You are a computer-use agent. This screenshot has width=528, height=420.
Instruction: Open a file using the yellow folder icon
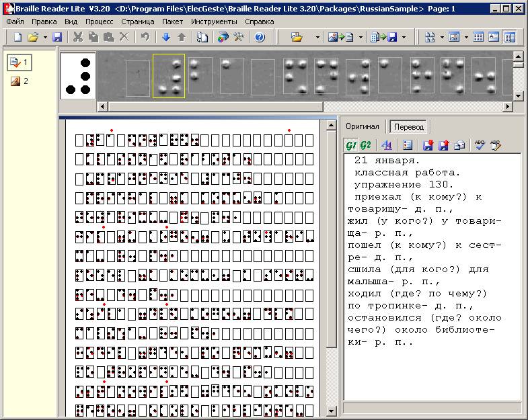tap(33, 37)
